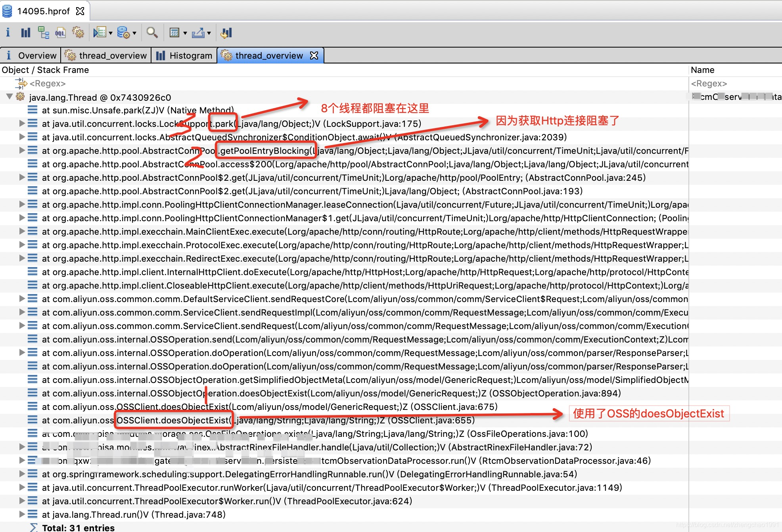Image resolution: width=782 pixels, height=532 pixels.
Task: Open the Dominator Tree icon
Action: [43, 33]
